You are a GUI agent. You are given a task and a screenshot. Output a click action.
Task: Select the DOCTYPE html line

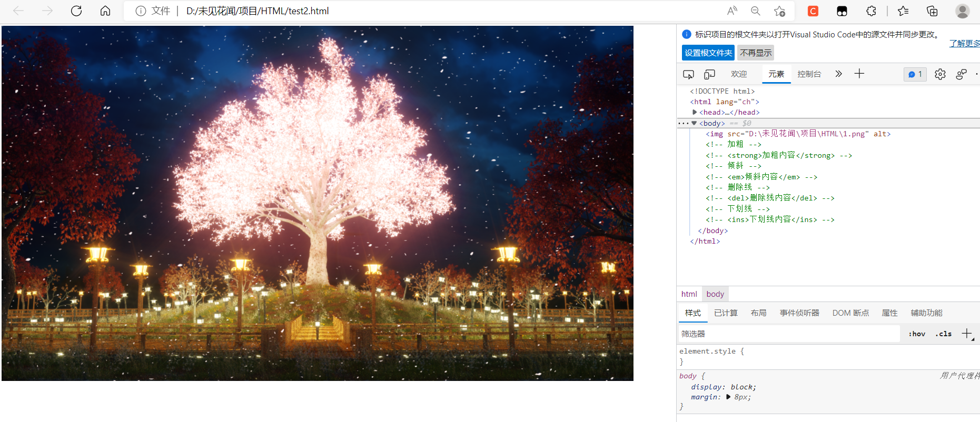pyautogui.click(x=722, y=91)
